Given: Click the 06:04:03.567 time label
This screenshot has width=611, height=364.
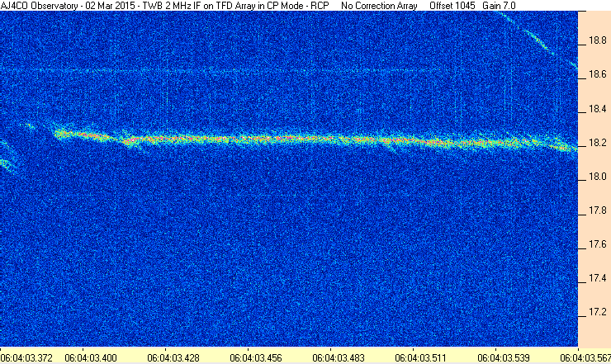Looking at the screenshot, I should pyautogui.click(x=585, y=357).
